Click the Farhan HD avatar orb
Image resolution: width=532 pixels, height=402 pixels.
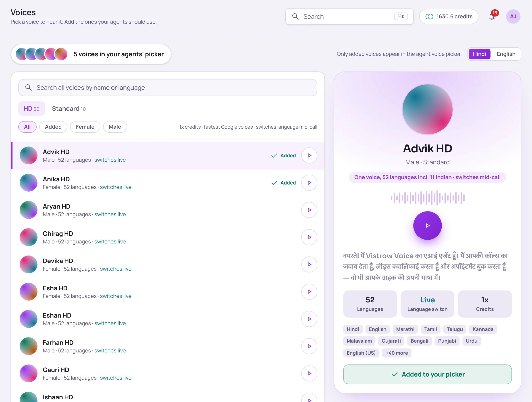(x=29, y=346)
